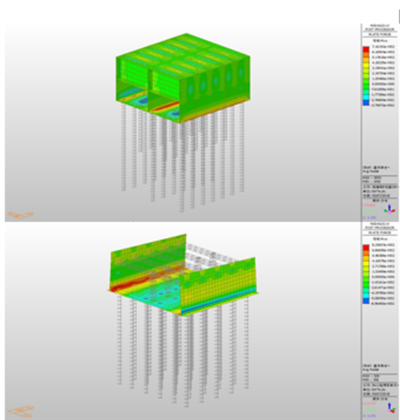Image resolution: width=400 pixels, height=420 pixels.
Task: Select the yellow swatch in upper legend
Action: 366,65
